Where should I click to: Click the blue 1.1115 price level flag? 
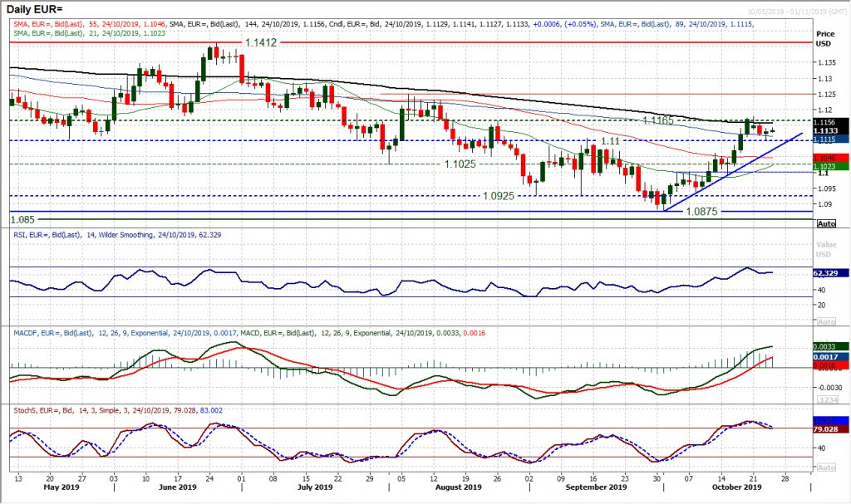pos(824,139)
